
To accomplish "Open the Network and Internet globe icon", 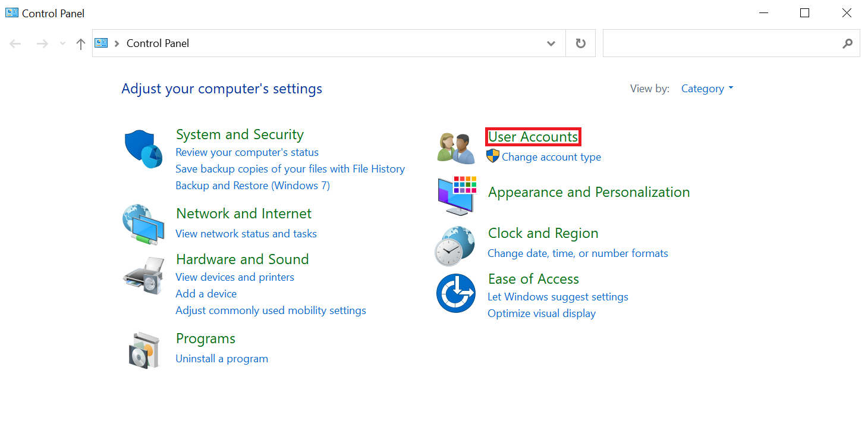I will pyautogui.click(x=143, y=224).
